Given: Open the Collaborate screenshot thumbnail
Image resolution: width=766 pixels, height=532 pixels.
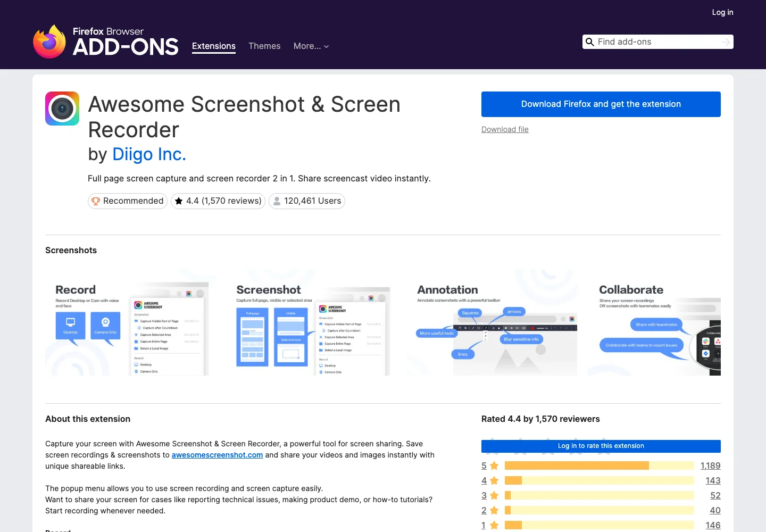Looking at the screenshot, I should click(x=654, y=322).
